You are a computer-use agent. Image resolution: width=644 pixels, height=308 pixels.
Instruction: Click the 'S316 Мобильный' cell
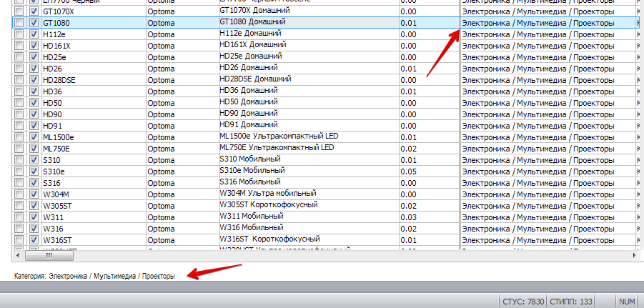pyautogui.click(x=309, y=183)
